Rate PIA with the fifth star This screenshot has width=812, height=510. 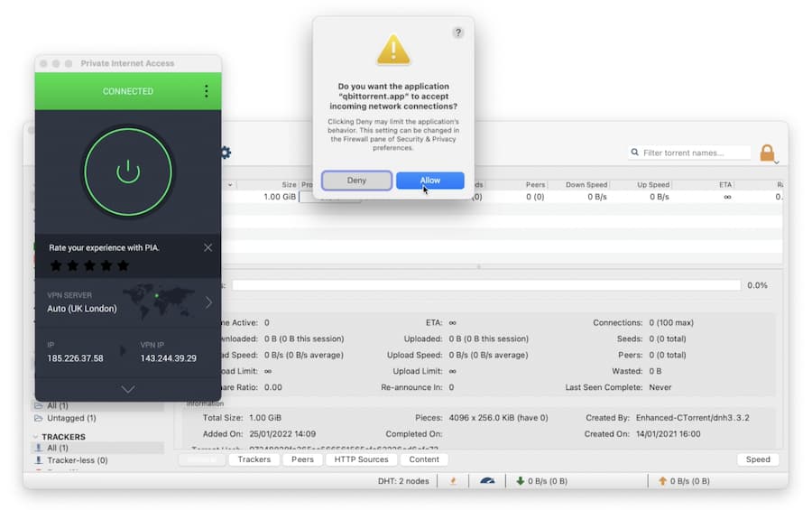(123, 265)
